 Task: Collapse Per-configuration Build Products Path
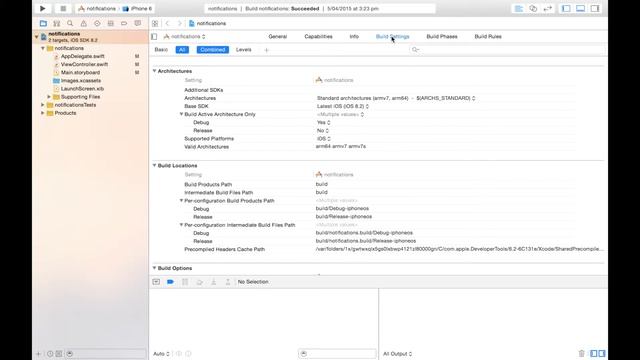click(x=181, y=200)
